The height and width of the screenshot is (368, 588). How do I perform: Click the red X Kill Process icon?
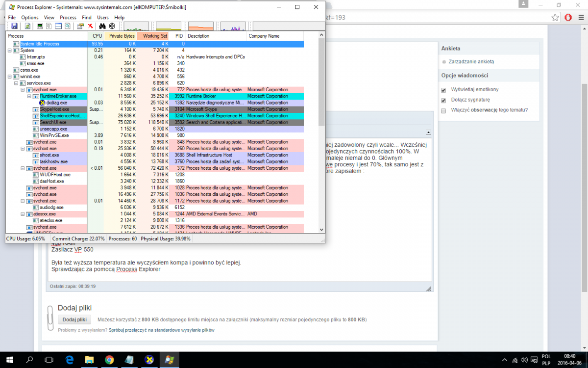91,26
